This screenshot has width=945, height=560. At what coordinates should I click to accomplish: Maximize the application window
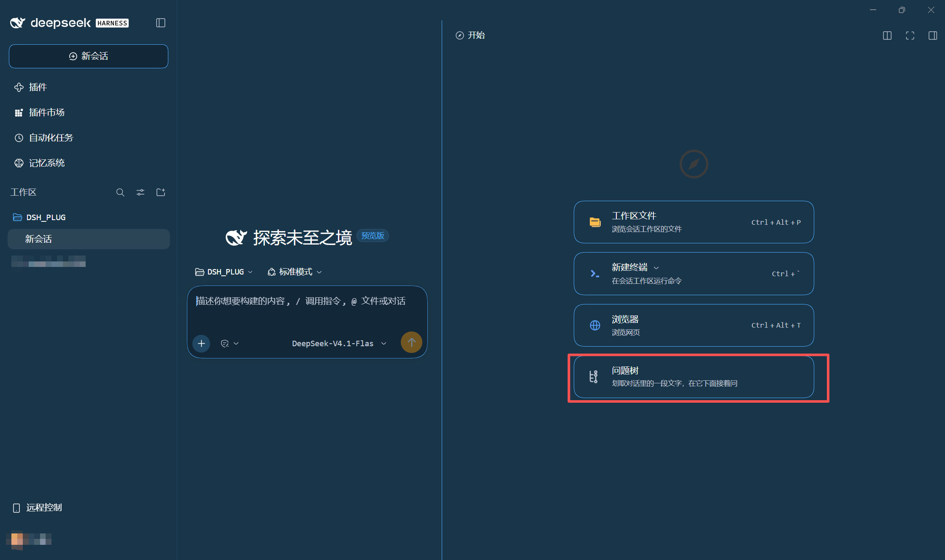[x=902, y=10]
